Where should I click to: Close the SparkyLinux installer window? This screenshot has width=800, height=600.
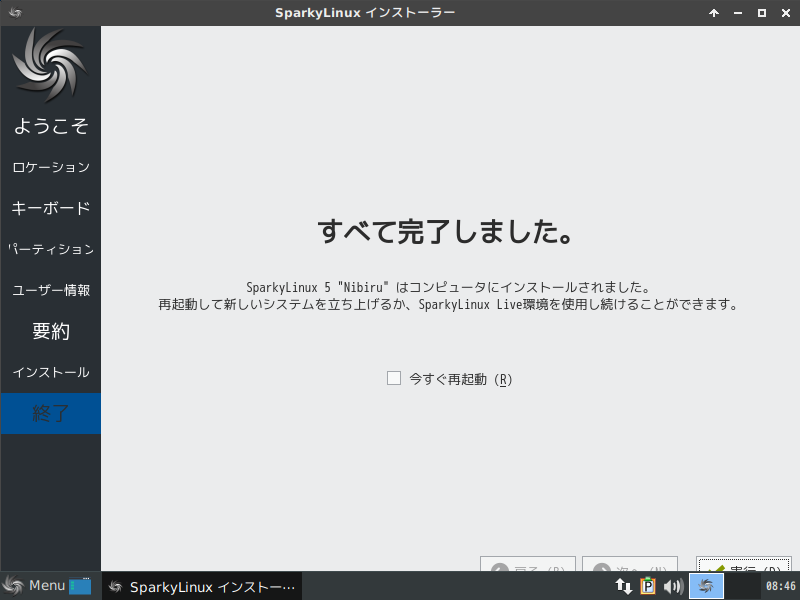[x=786, y=13]
